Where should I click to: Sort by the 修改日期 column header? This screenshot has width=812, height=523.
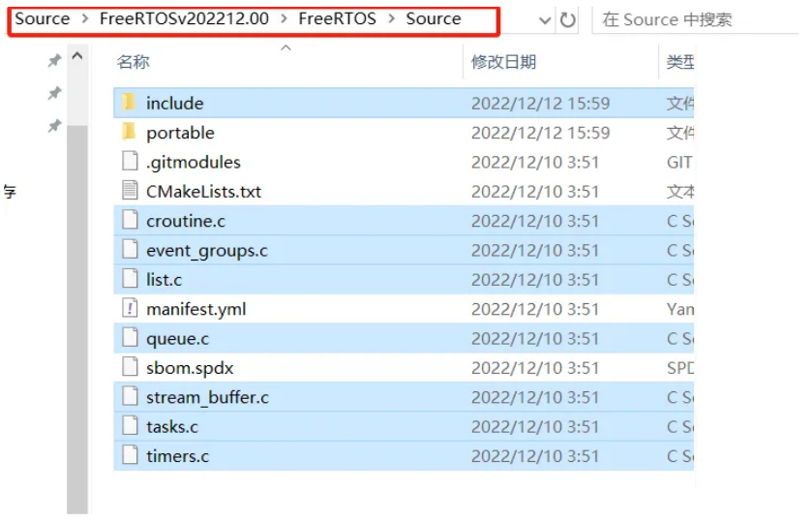click(503, 62)
